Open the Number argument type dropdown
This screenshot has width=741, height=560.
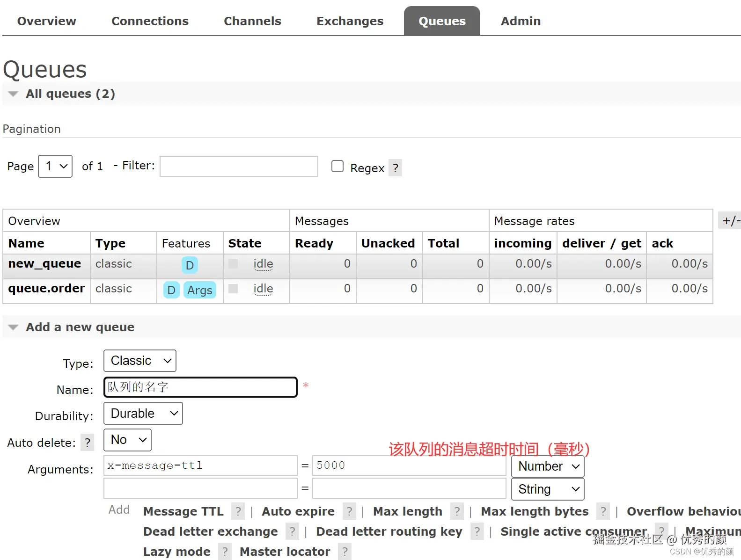[548, 466]
